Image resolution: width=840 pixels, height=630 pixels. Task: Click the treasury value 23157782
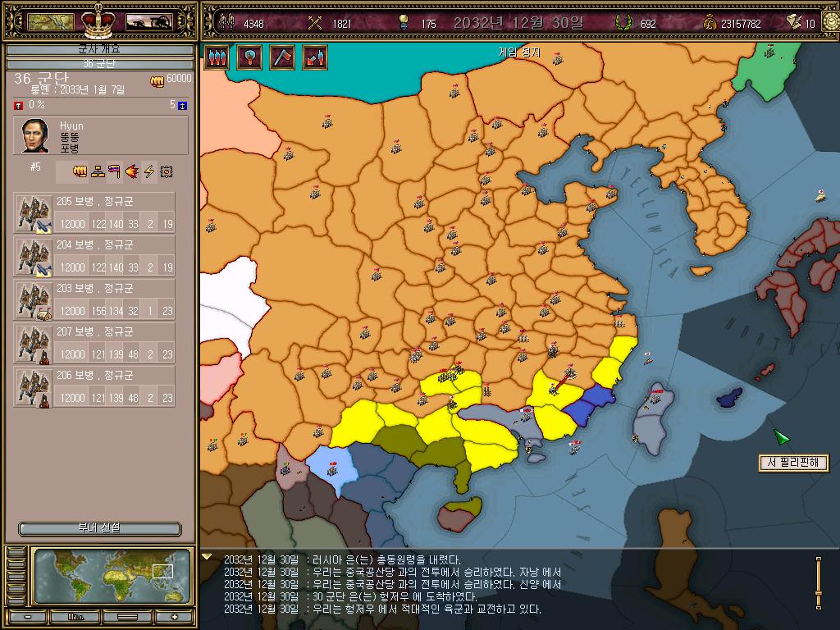pos(741,24)
